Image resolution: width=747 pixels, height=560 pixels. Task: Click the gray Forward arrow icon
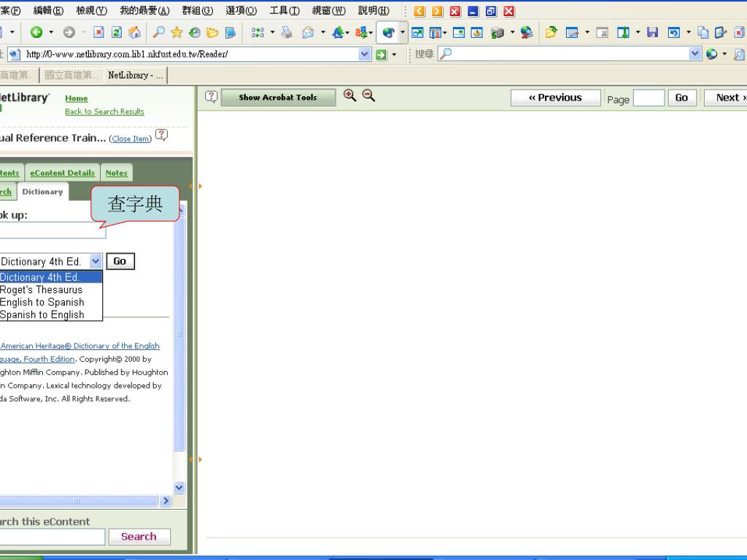point(69,32)
